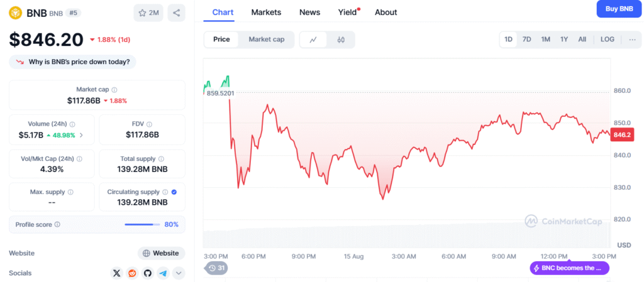The height and width of the screenshot is (282, 644).
Task: Select Market cap chart mode
Action: point(267,40)
